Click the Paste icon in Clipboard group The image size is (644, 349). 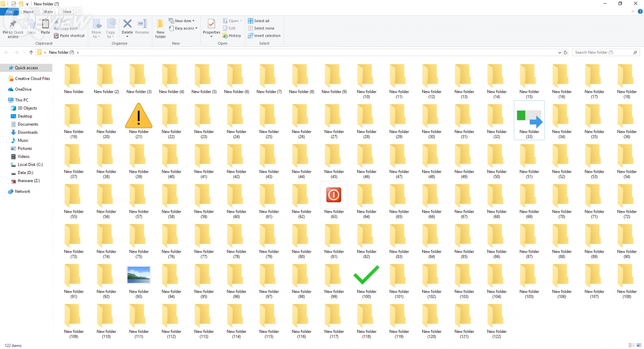[x=45, y=24]
